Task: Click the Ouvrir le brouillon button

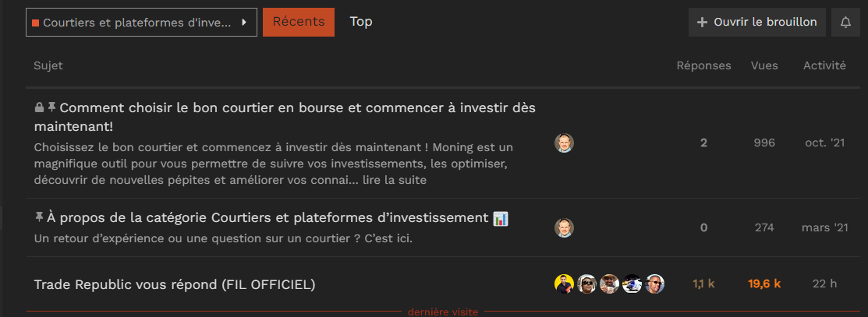Action: (x=756, y=22)
